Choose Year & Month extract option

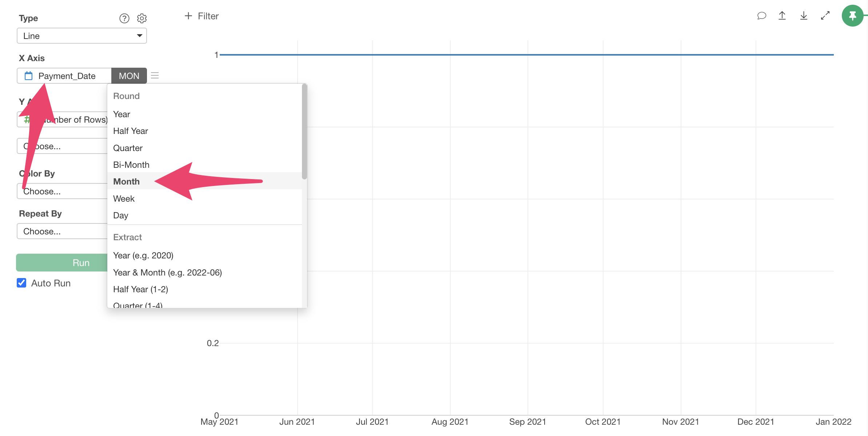pos(167,272)
